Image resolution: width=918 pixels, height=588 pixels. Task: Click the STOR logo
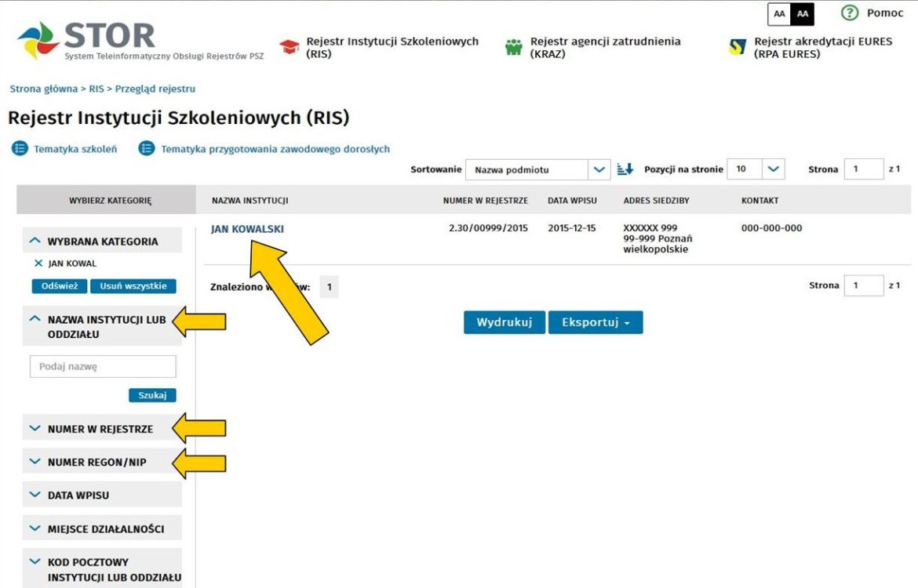[x=140, y=40]
